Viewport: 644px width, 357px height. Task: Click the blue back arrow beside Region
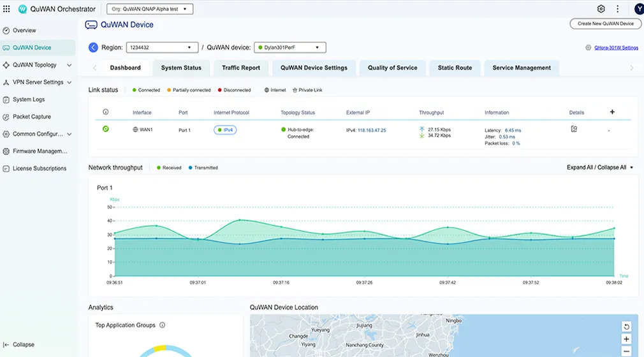pos(93,48)
